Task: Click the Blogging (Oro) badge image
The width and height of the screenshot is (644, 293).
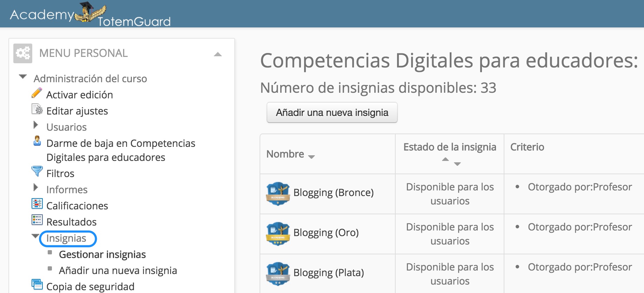Action: (x=278, y=234)
